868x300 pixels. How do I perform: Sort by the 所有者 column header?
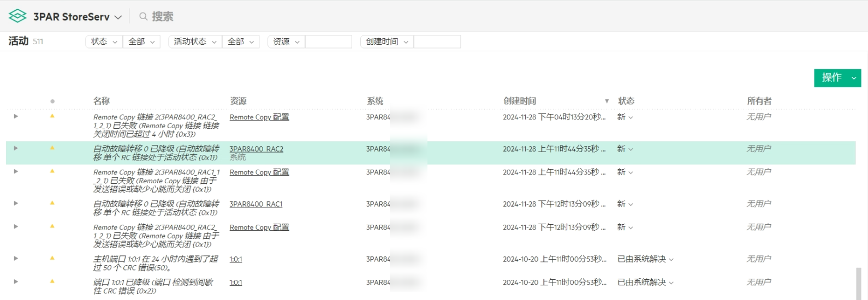[759, 101]
